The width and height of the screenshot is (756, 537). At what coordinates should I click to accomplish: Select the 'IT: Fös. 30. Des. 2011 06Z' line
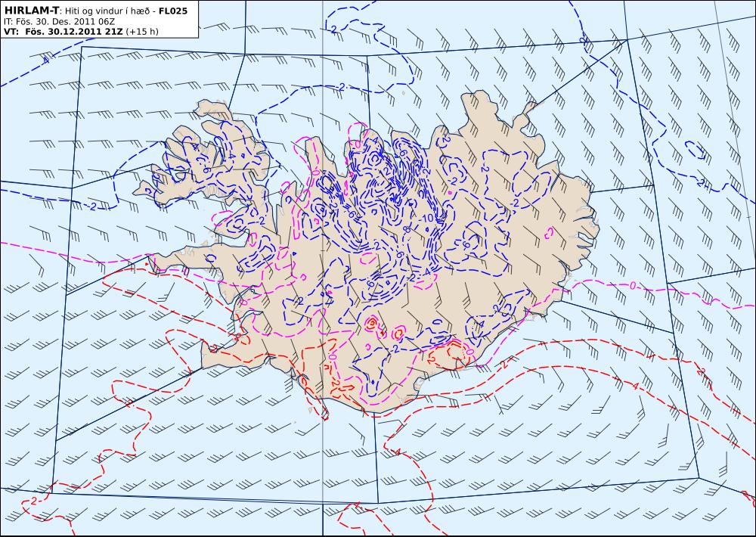click(59, 22)
